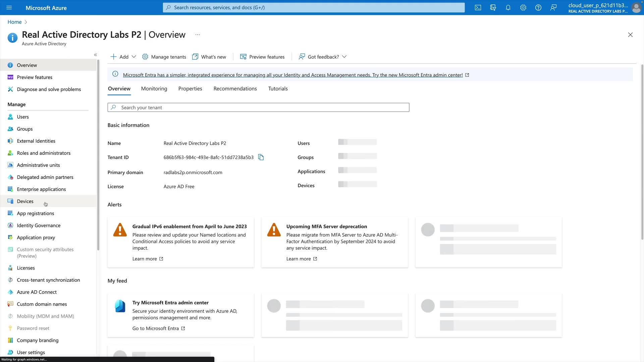
Task: Open portal settings gear icon
Action: pyautogui.click(x=523, y=7)
